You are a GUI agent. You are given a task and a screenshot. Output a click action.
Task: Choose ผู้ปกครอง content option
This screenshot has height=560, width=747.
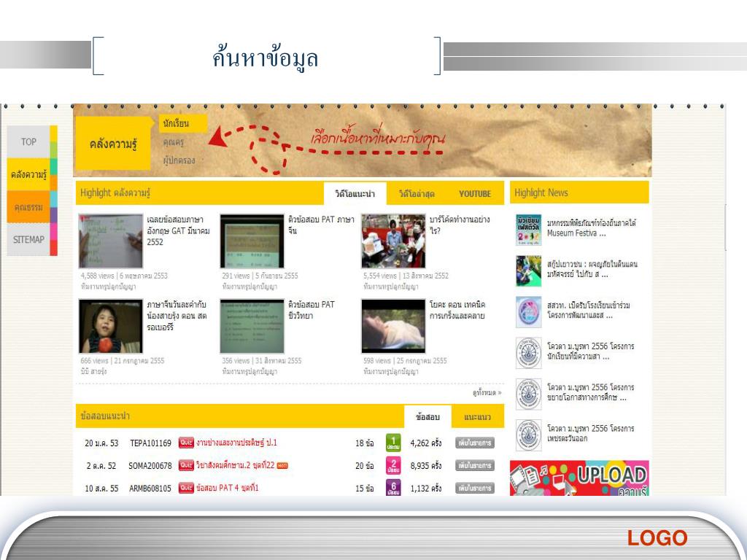179,160
